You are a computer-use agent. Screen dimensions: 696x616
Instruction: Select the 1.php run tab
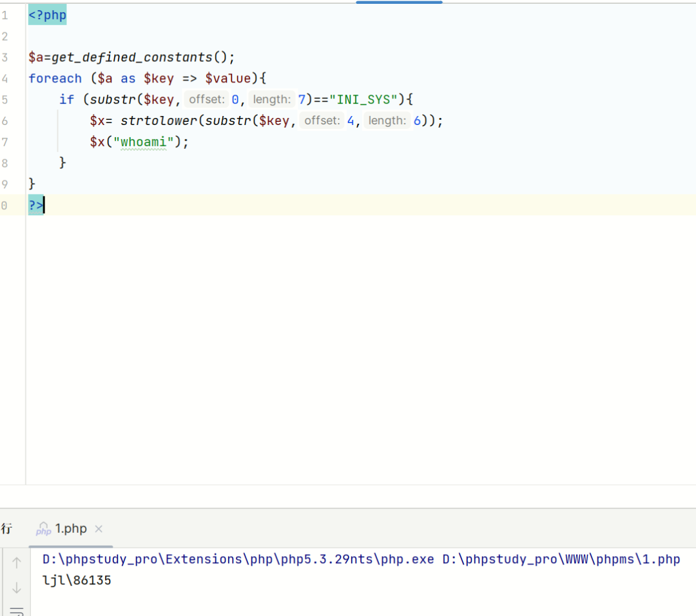tap(70, 529)
